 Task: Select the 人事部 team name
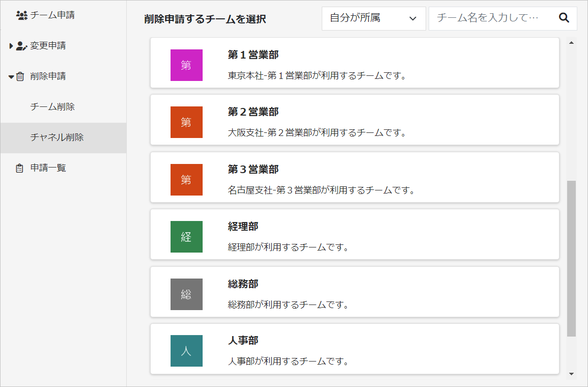[x=243, y=341]
